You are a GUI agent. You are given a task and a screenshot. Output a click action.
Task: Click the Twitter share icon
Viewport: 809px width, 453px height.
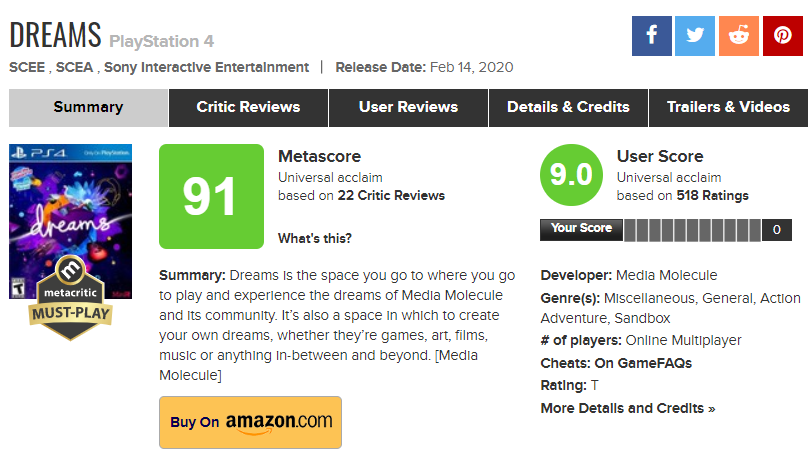point(695,36)
